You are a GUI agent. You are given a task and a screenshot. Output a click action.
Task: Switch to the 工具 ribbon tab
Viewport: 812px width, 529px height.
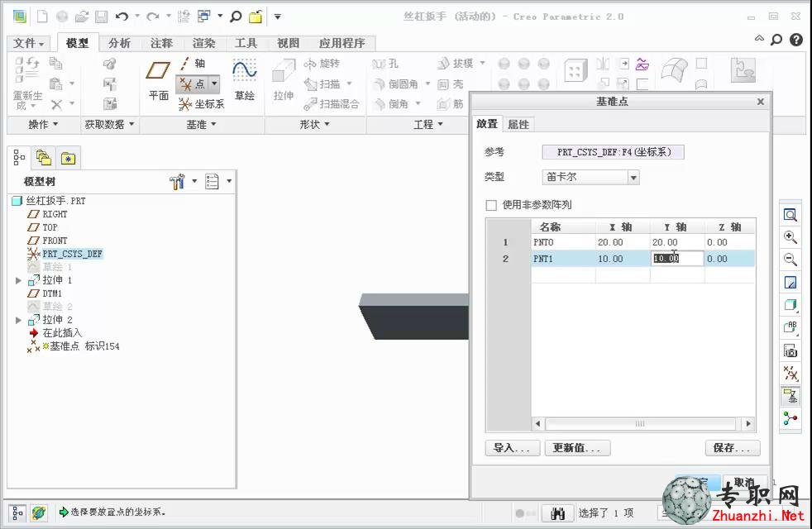[x=246, y=43]
